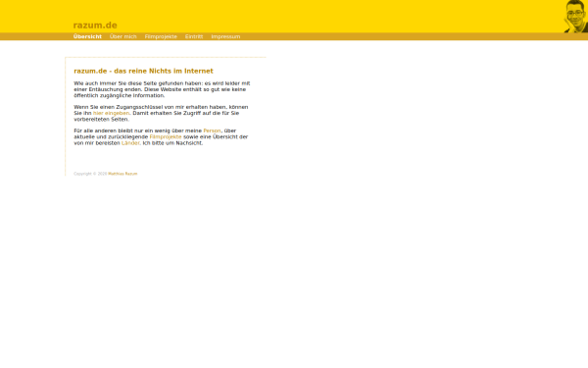The width and height of the screenshot is (588, 368).
Task: Open the Impressum navigation item
Action: [225, 36]
